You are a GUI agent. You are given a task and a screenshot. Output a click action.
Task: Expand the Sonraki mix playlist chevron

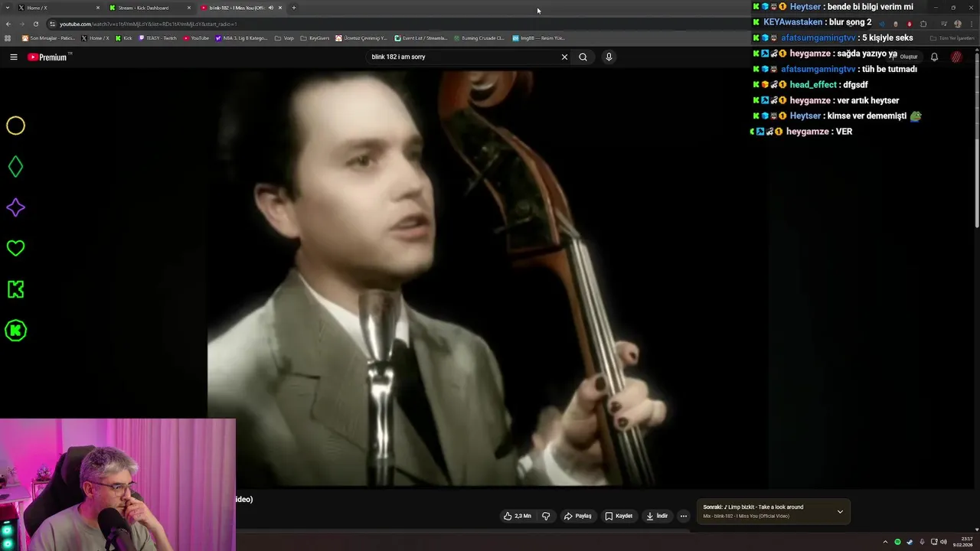pos(840,511)
